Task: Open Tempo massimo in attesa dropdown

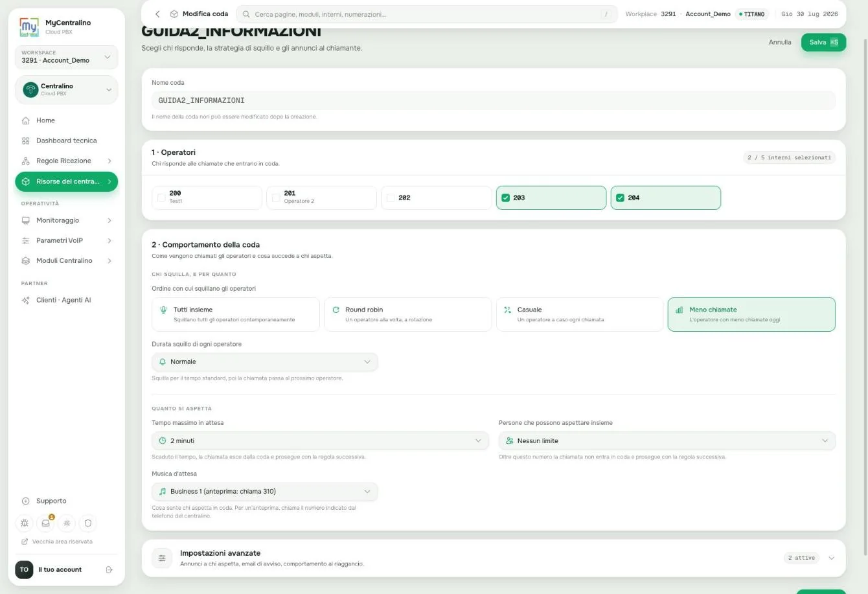Action: click(x=320, y=440)
